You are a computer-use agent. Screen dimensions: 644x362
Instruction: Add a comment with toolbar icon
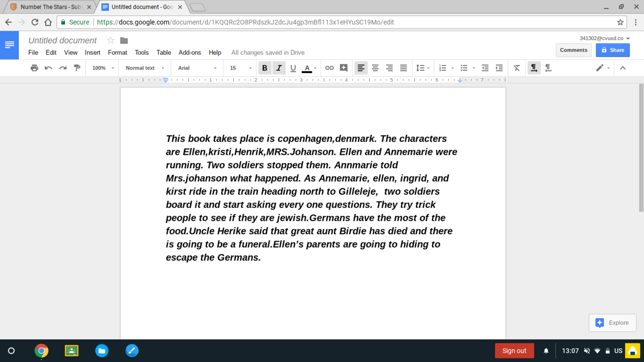coord(344,68)
